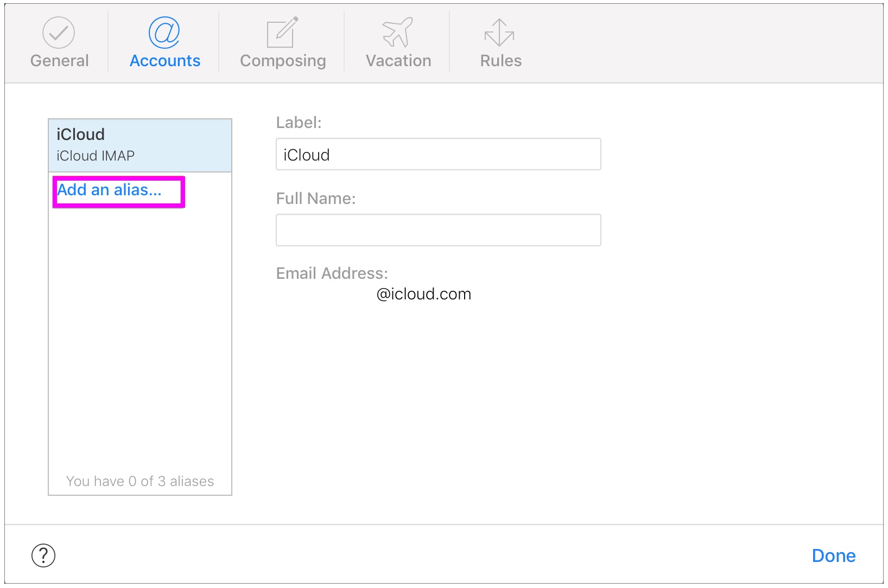Click the 'Label:' field caption
This screenshot has height=588, width=888.
click(299, 123)
